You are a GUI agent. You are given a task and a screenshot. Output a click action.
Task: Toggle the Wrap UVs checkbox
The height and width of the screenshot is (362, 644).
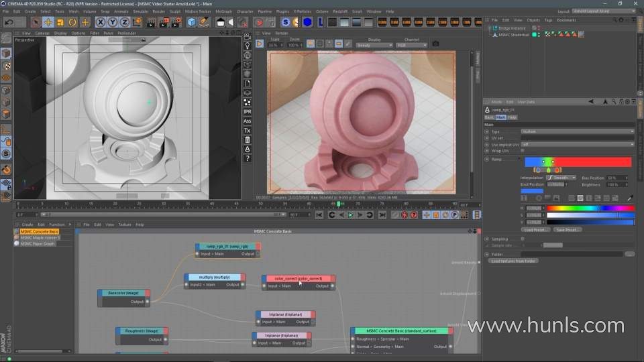523,151
